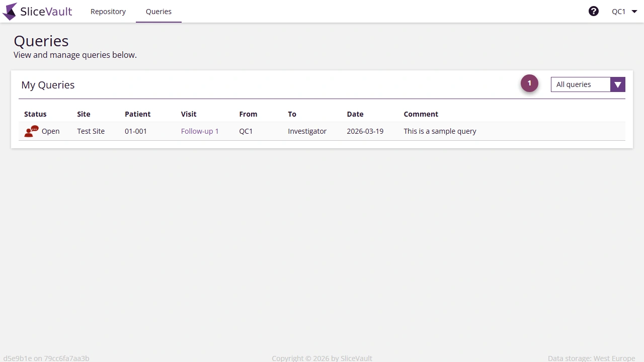Click the Comment column header
This screenshot has height=362, width=644.
point(421,114)
